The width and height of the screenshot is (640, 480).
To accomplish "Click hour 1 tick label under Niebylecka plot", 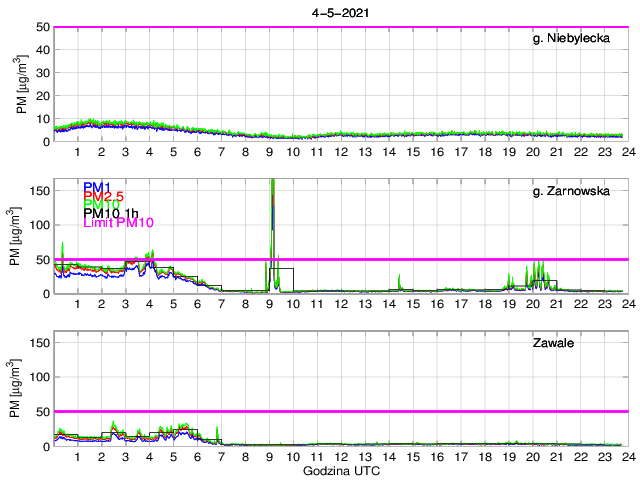I will coord(78,152).
